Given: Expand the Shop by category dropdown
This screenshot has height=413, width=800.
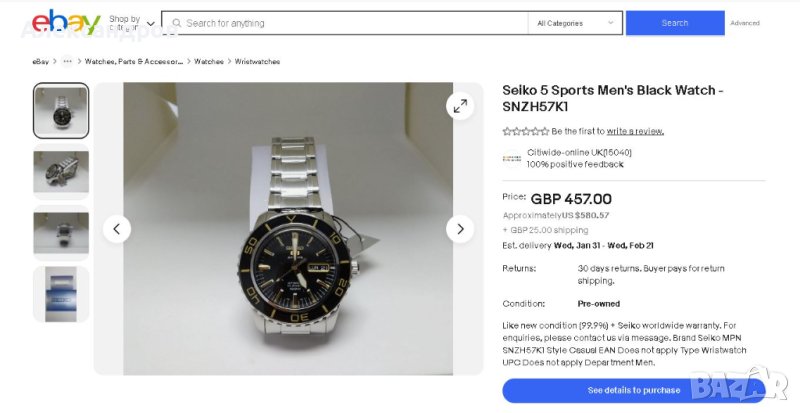Looking at the screenshot, I should 132,23.
